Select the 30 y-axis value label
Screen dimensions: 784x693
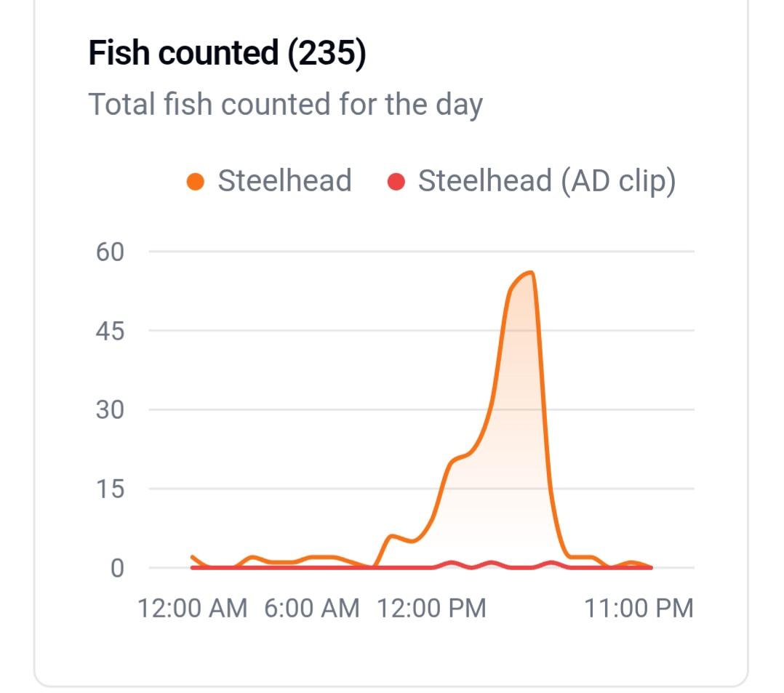[111, 410]
